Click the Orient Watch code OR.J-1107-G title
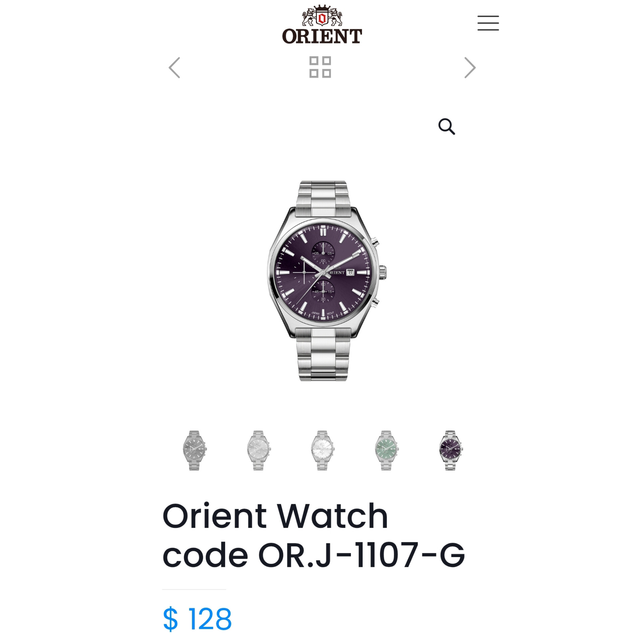 tap(314, 535)
